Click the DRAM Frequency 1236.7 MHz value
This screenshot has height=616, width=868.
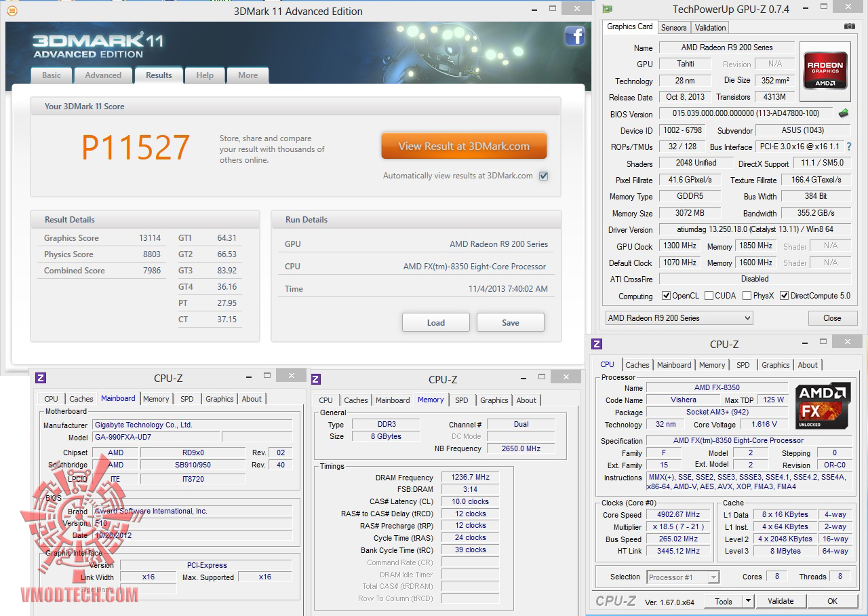coord(471,478)
